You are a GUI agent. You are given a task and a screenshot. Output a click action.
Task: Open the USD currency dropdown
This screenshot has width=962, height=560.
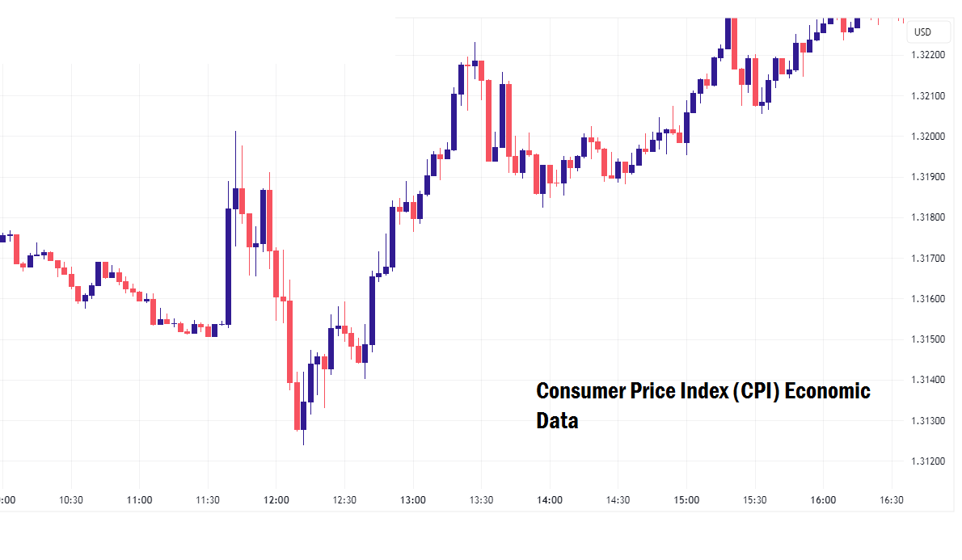pos(922,32)
